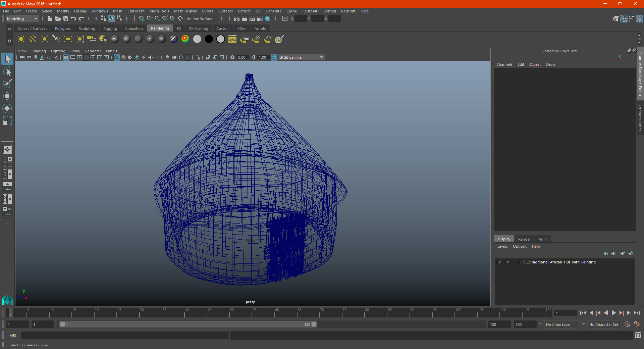Image resolution: width=644 pixels, height=349 pixels.
Task: Click the range slider bar
Action: coord(188,325)
